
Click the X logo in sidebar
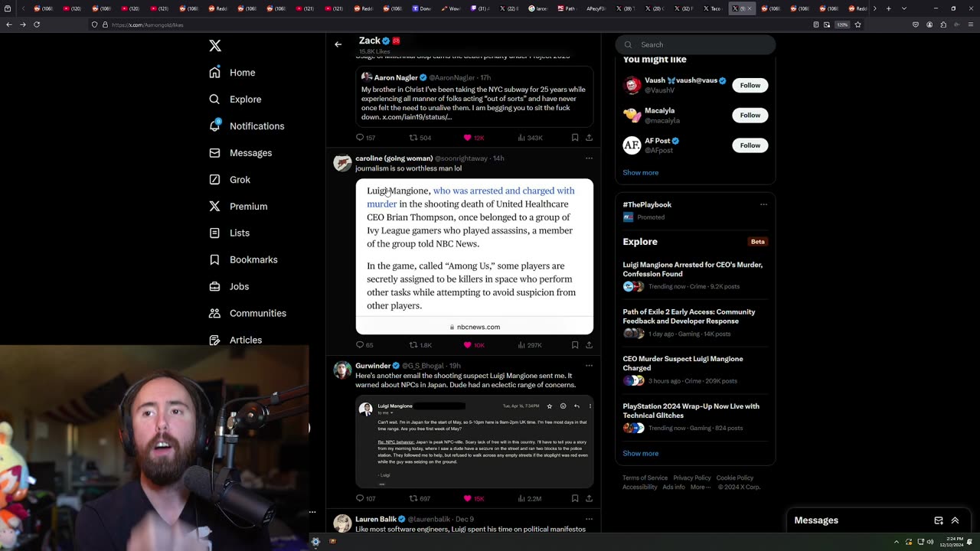tap(215, 46)
